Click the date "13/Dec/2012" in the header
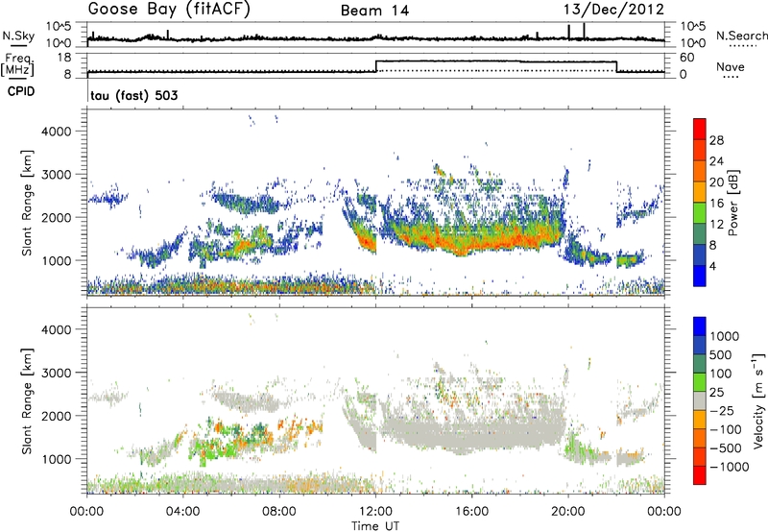The height and width of the screenshot is (532, 768). click(x=613, y=10)
